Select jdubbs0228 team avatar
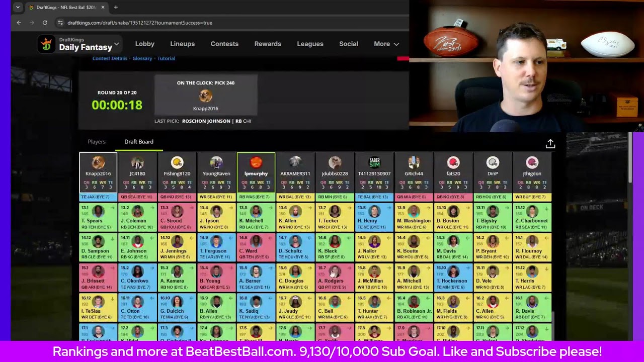 [x=335, y=162]
